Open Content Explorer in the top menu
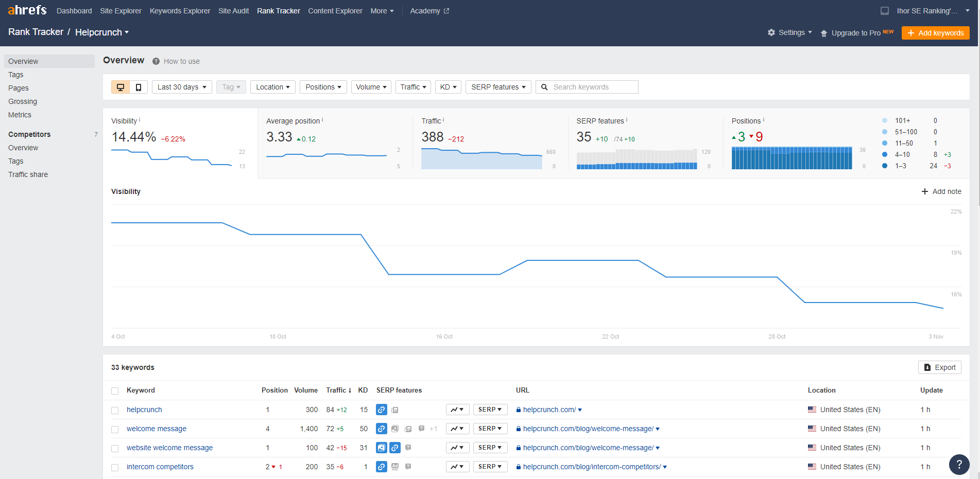This screenshot has width=980, height=479. click(335, 11)
